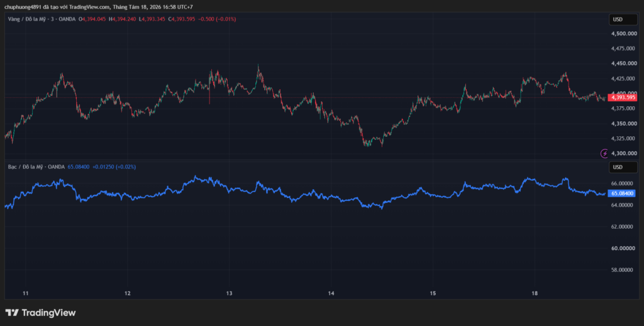Select the Bạc / Đô la Mỹ legend title
The height and width of the screenshot is (326, 644).
point(36,167)
